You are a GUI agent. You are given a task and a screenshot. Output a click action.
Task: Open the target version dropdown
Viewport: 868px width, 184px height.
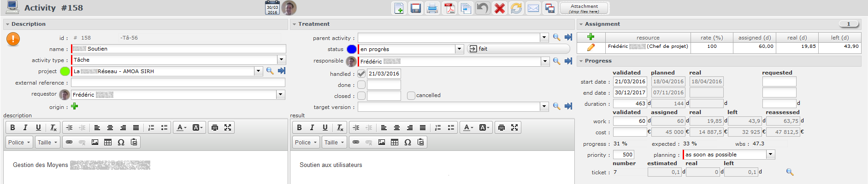(x=544, y=106)
